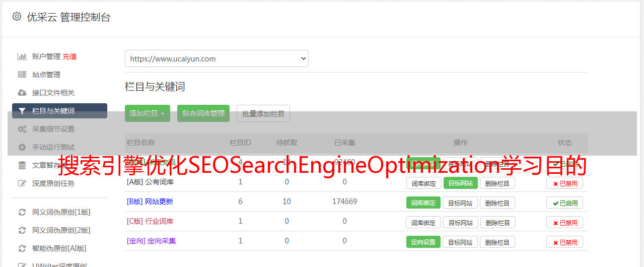The height and width of the screenshot is (267, 644).
Task: Click 目标网站 in the 网站更新 row
Action: tap(460, 203)
